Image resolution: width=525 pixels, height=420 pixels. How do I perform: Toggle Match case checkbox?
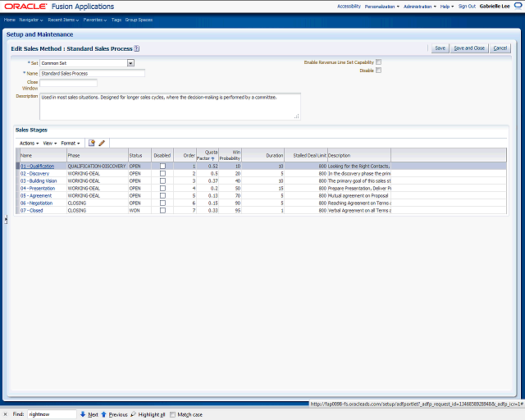(172, 414)
